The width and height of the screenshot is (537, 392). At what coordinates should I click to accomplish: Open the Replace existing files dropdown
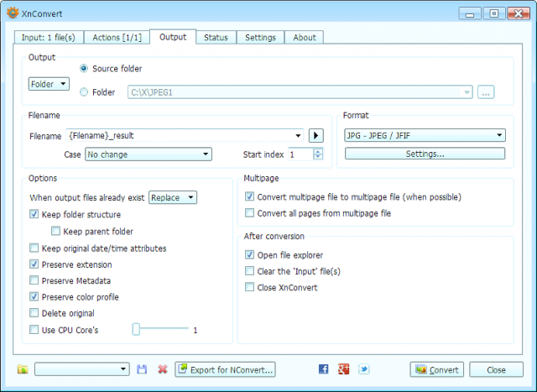(173, 197)
